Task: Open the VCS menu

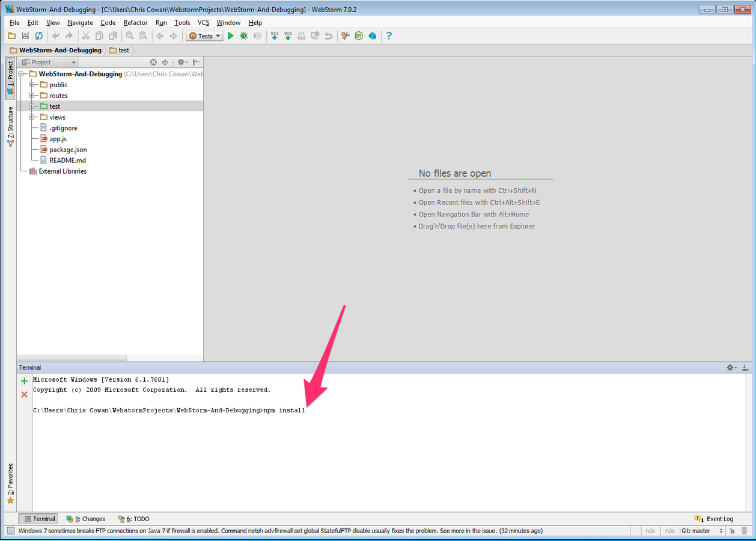Action: (203, 23)
